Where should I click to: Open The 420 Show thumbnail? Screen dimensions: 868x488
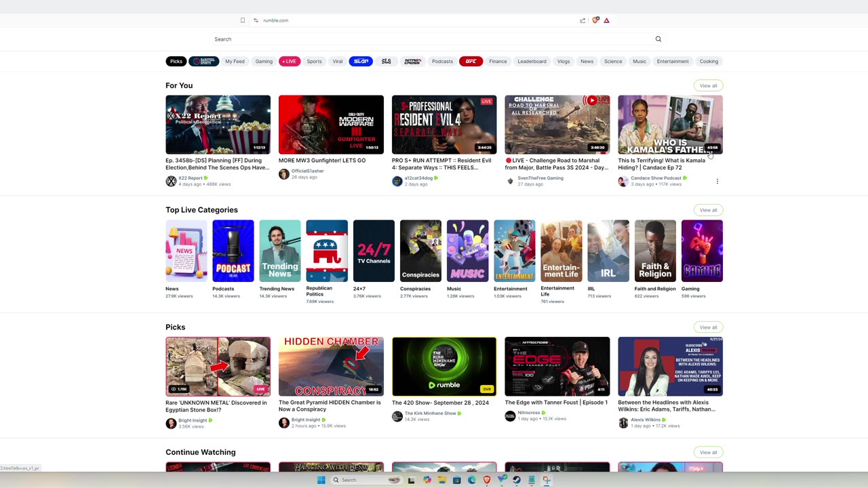click(x=444, y=367)
